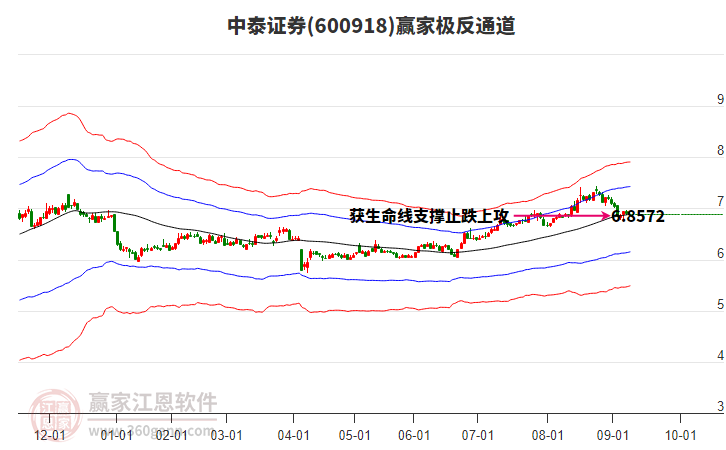Click the chart title 中泰证券(600918)赢家极反通道

371,26
